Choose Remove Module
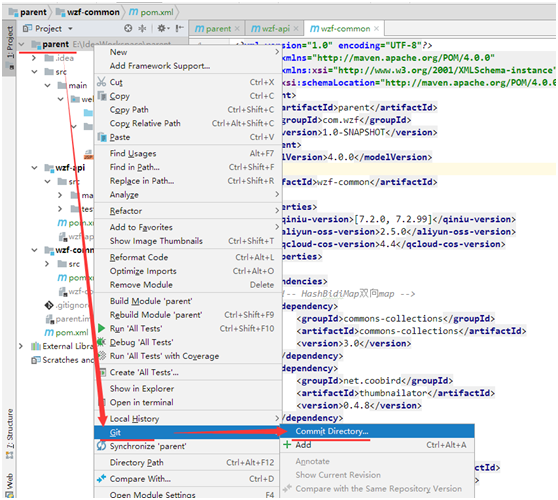558x500 pixels. pos(188,285)
